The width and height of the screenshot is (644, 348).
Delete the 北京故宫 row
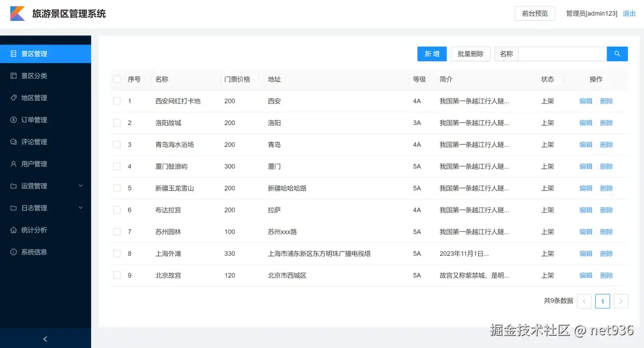606,275
